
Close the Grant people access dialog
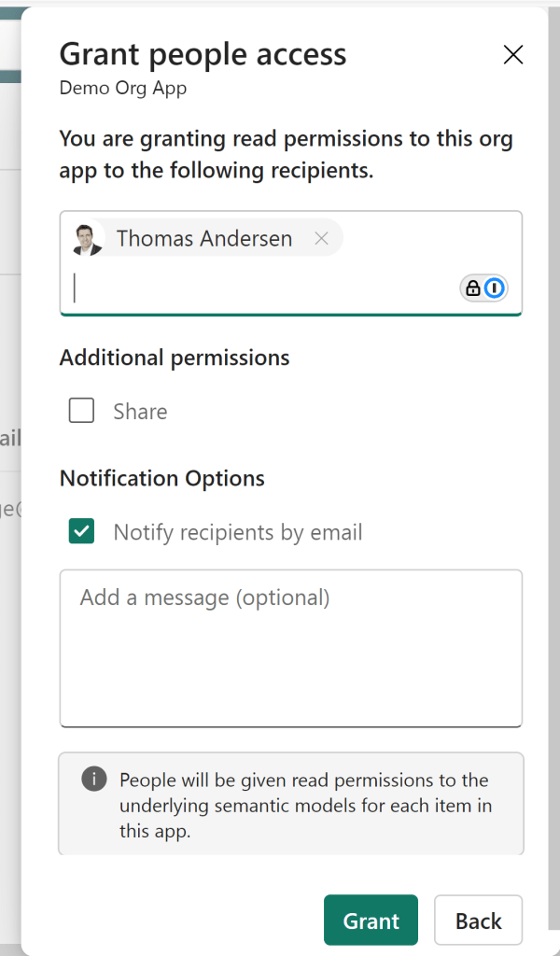(512, 55)
